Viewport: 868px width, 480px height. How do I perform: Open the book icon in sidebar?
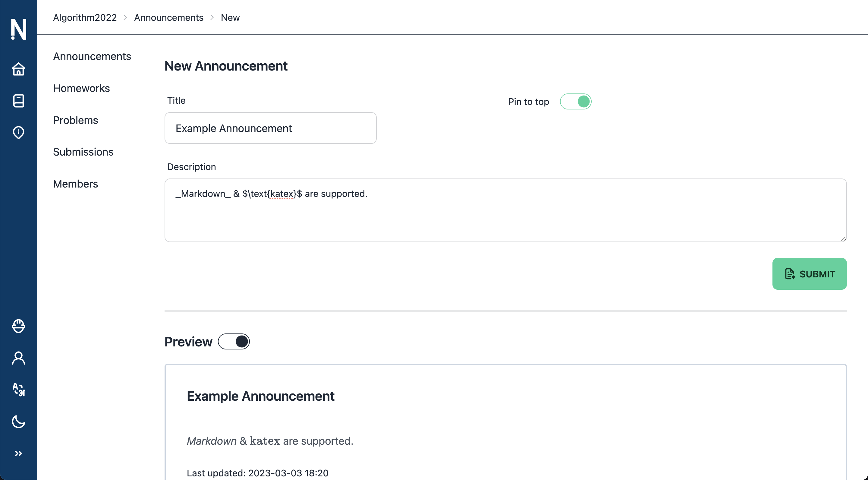pos(18,101)
